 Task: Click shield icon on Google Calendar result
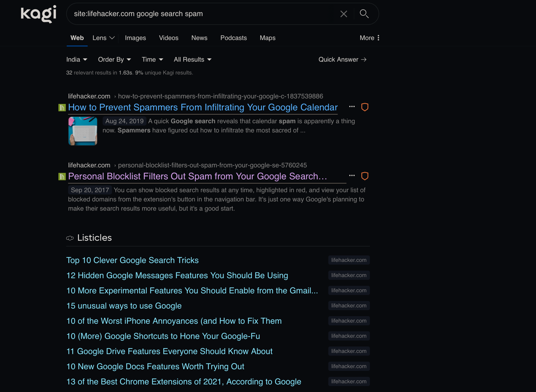[365, 107]
